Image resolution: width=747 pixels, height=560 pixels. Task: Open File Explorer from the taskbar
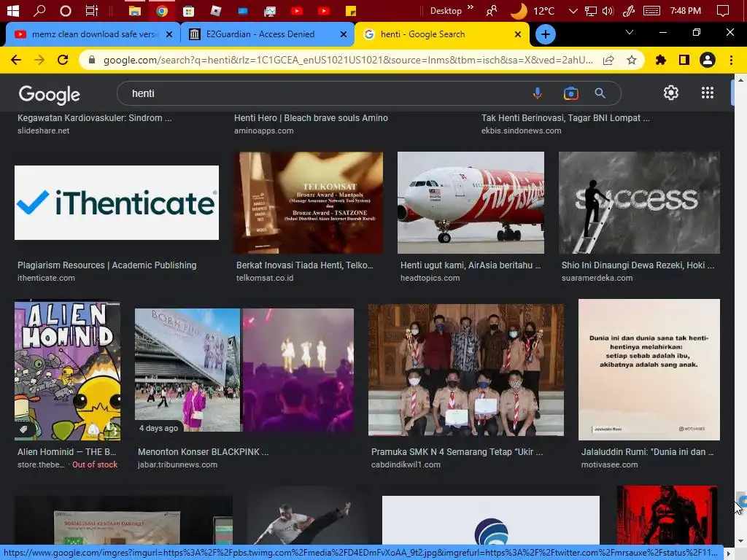tap(135, 10)
